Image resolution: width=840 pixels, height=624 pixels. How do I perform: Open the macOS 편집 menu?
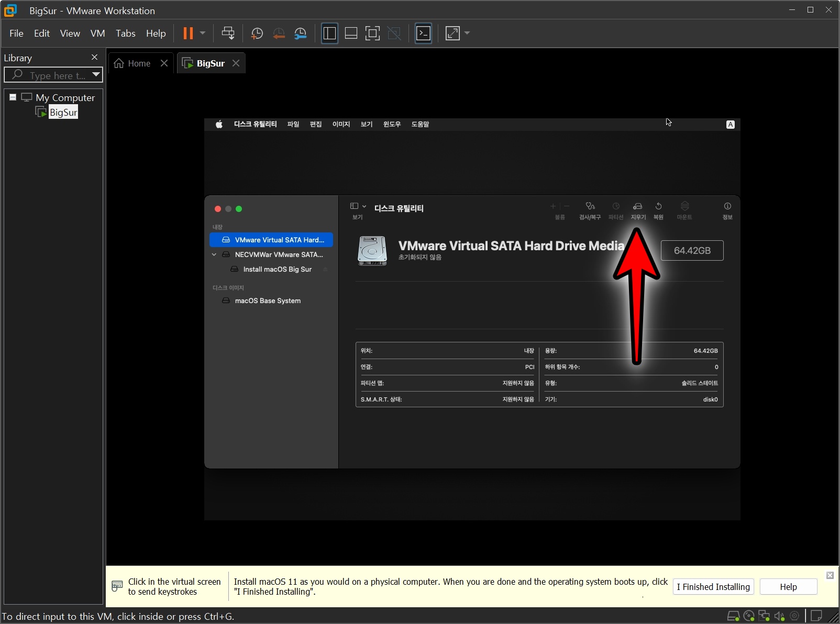click(x=316, y=124)
